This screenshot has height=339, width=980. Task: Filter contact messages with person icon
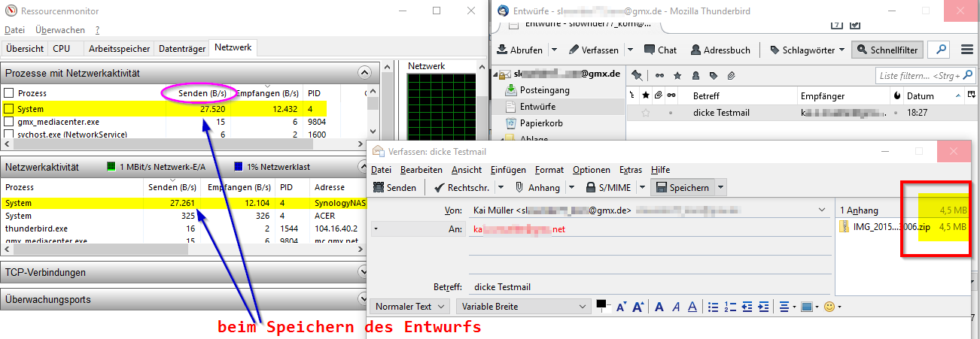[x=695, y=75]
